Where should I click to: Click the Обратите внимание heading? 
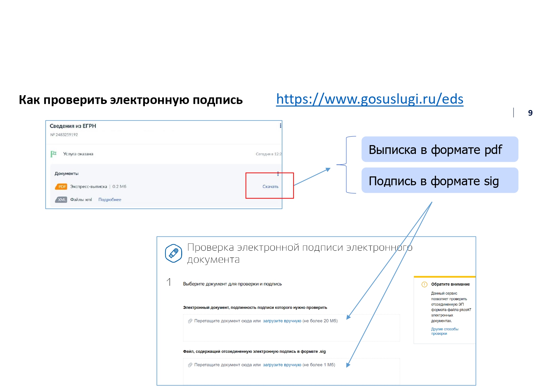point(450,284)
